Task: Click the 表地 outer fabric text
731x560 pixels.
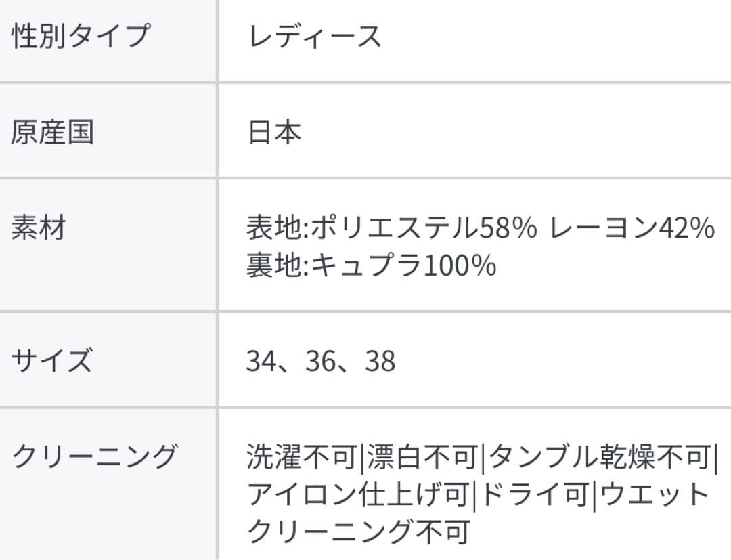Action: (275, 229)
